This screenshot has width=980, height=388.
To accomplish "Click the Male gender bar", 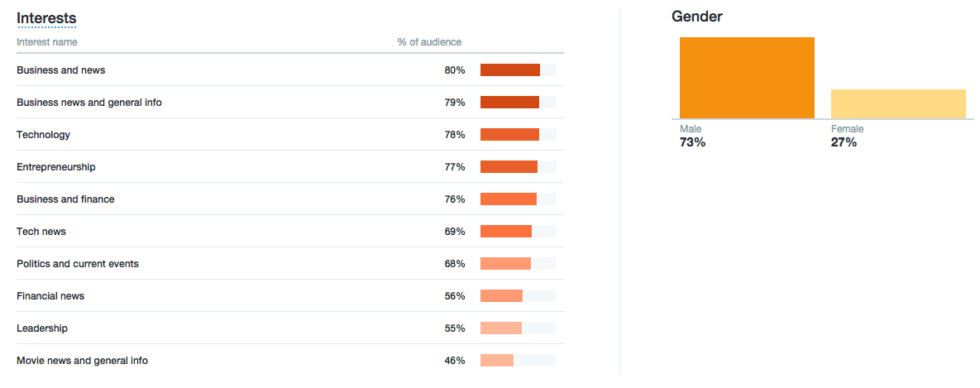I will point(747,78).
